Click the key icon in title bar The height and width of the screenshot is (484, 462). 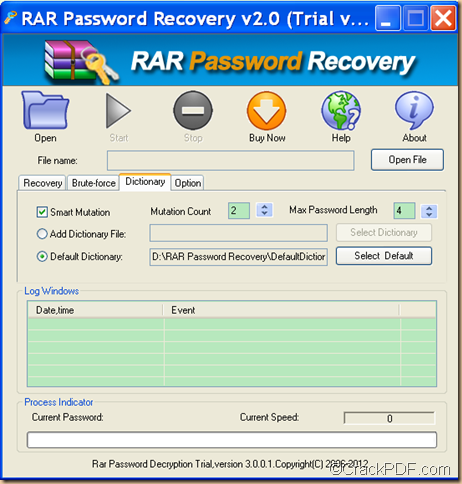[11, 18]
